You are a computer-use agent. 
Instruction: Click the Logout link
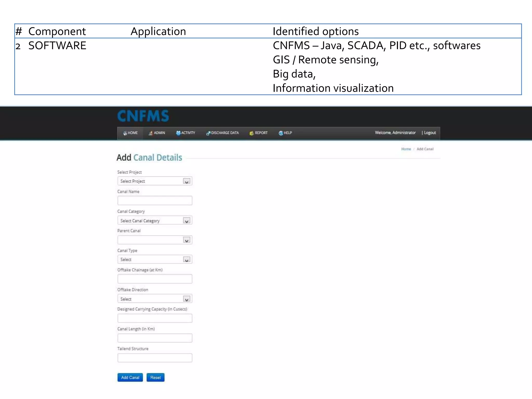430,132
